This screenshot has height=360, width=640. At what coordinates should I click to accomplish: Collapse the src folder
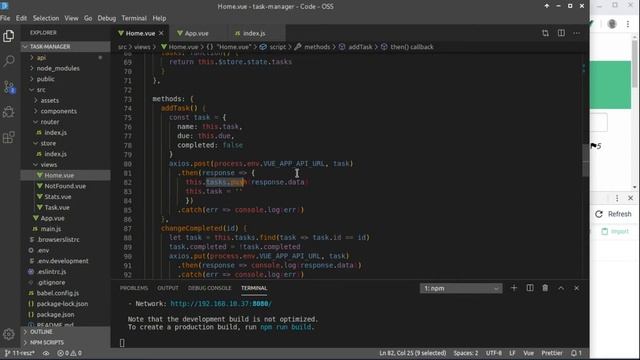pos(65,90)
